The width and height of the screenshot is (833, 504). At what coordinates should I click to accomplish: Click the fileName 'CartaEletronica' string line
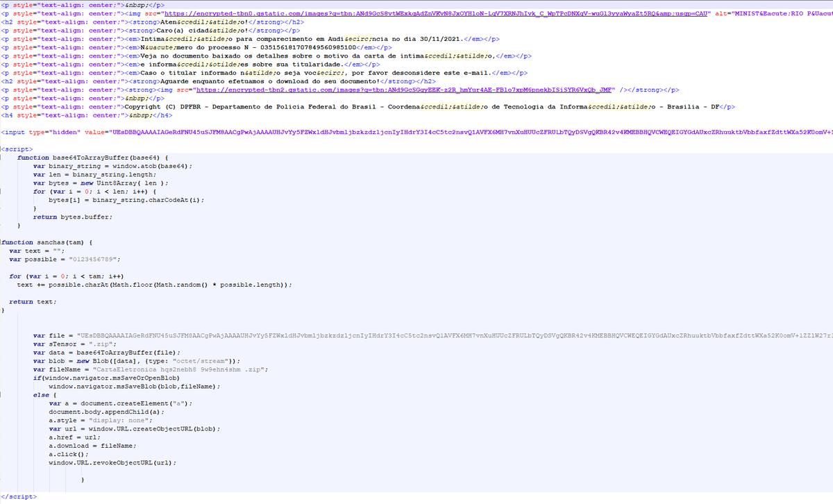tap(150, 369)
